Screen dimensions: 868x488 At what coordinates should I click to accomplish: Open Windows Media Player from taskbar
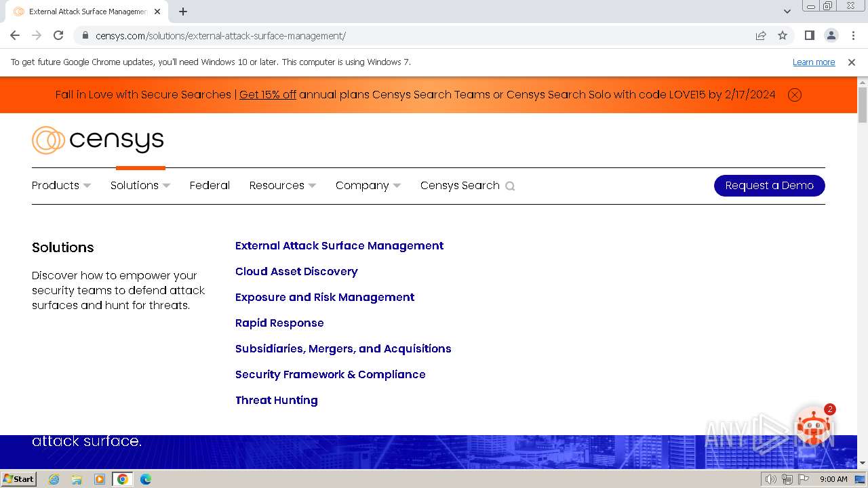coord(100,479)
